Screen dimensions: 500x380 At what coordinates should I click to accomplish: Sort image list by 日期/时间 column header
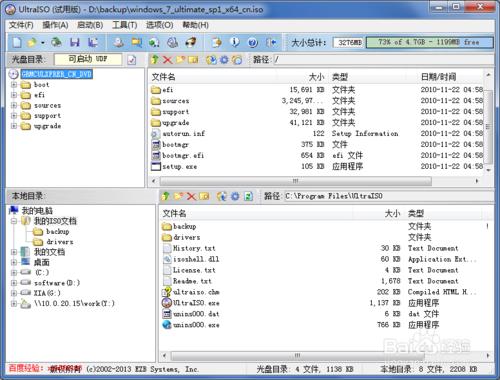tap(438, 77)
